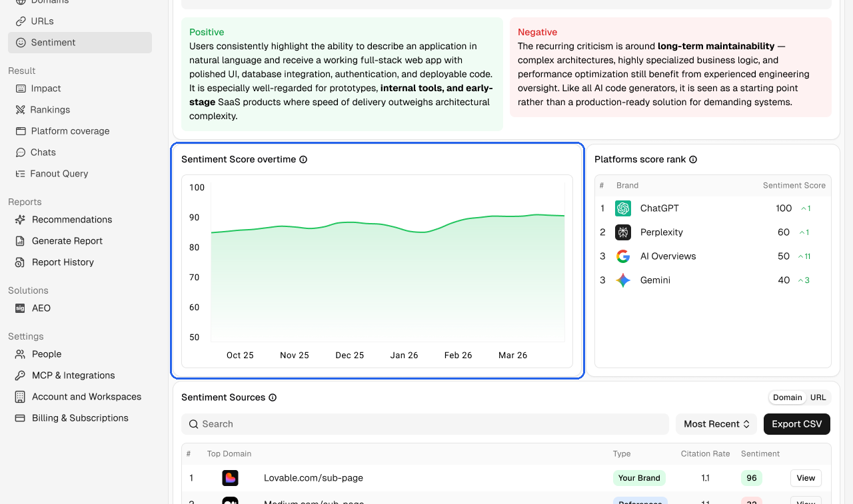Click the Top Domain column header
853x504 pixels.
(x=229, y=454)
